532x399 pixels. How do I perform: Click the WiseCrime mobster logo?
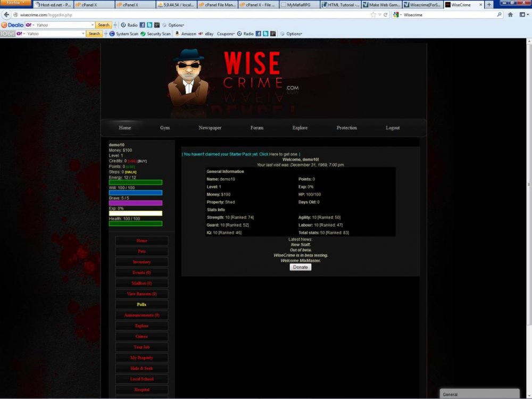pyautogui.click(x=191, y=79)
